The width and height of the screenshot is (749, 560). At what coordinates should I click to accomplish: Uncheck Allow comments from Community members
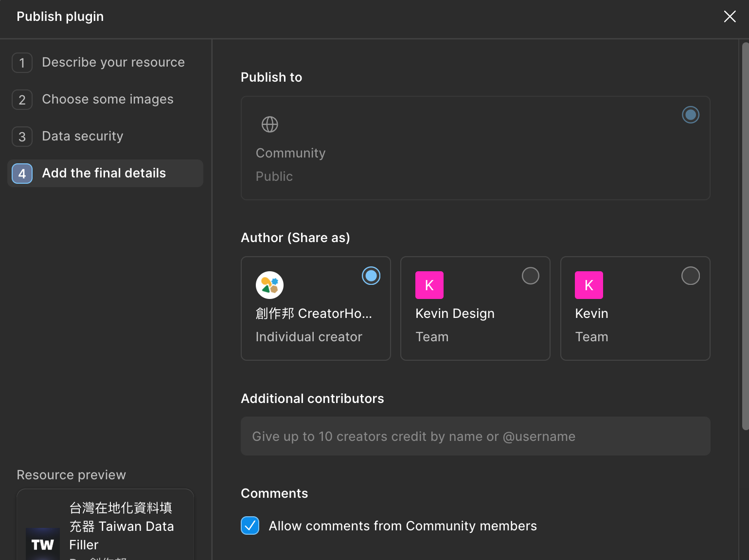(x=250, y=525)
